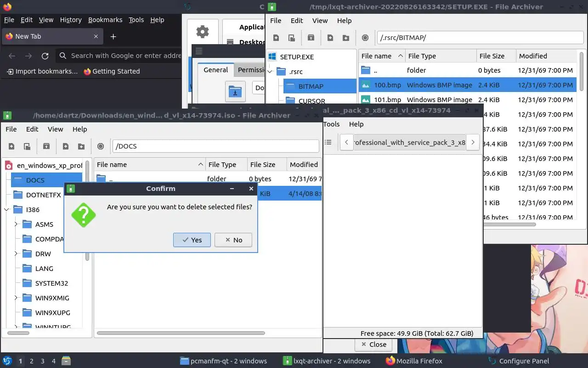Click Extract icon in SETUP.EXE archiver toolbar
The height and width of the screenshot is (368, 588).
[x=311, y=38]
